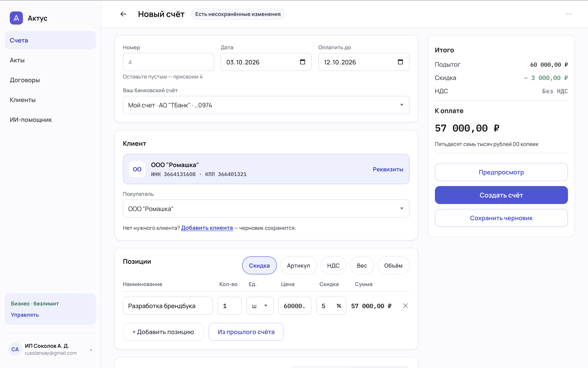Open Договоры in the sidebar
Viewport: 588px width, 368px height.
(50, 80)
